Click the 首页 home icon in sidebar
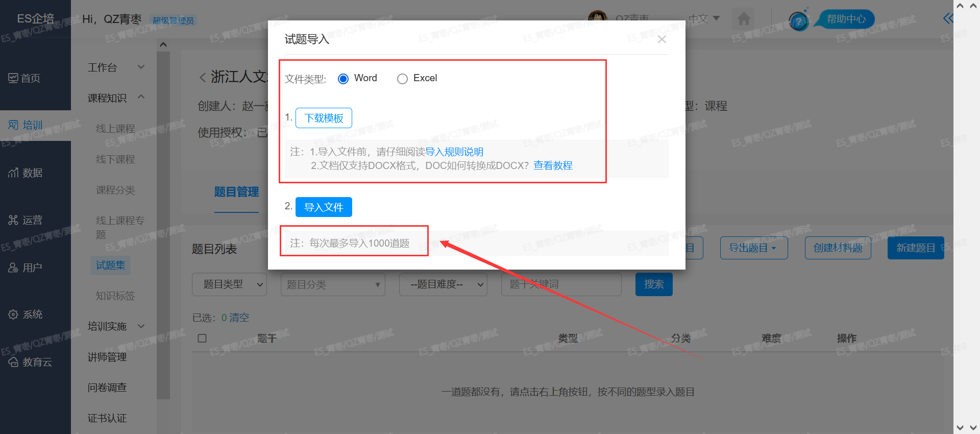980x434 pixels. (13, 78)
